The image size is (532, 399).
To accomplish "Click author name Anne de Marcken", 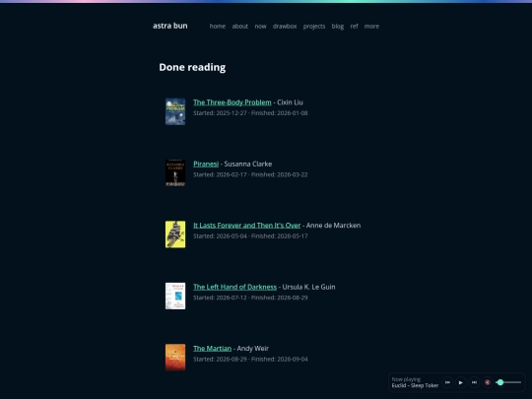I will [334, 226].
